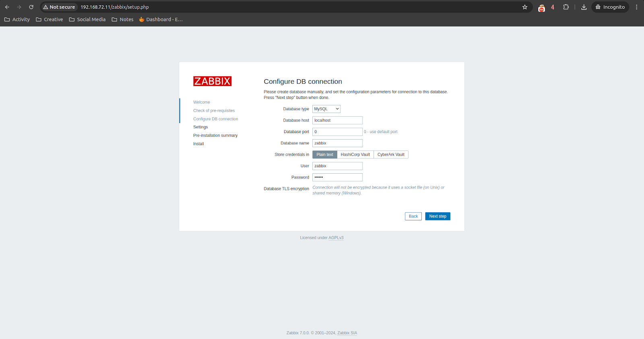Click the Database TLS encryption notice text
This screenshot has width=644, height=339.
(378, 190)
